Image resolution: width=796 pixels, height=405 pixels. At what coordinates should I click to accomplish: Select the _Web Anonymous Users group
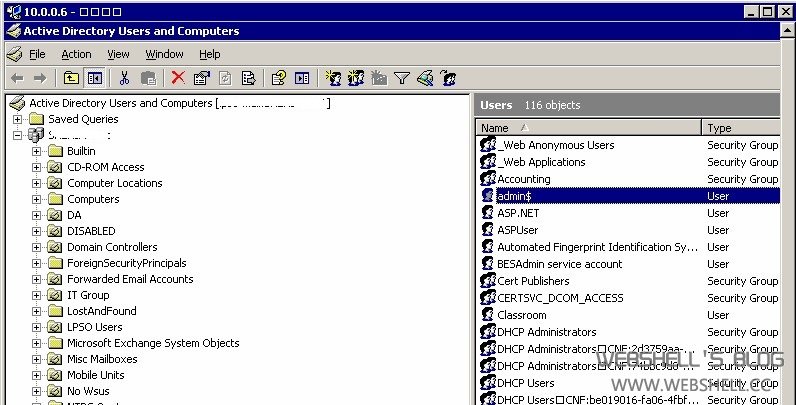pos(555,145)
